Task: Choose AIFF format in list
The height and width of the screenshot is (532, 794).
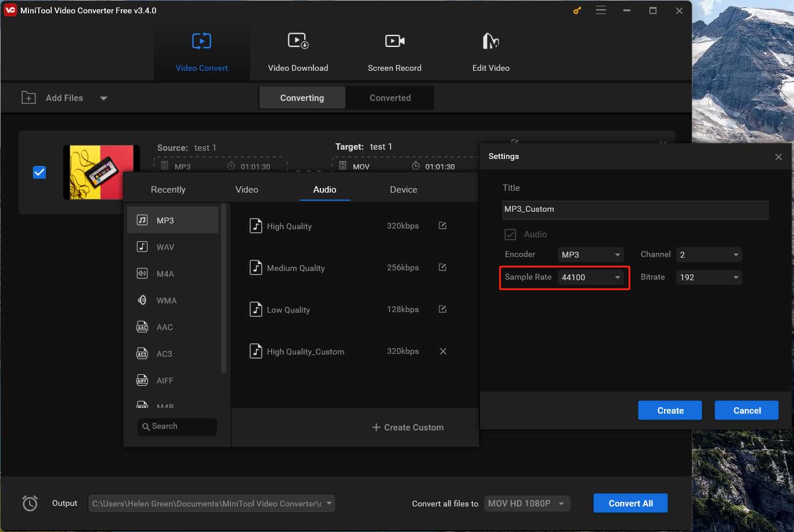Action: (173, 381)
